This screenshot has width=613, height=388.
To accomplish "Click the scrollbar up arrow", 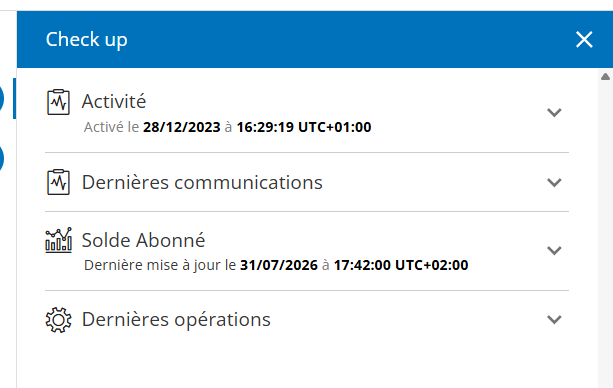I will tap(605, 76).
